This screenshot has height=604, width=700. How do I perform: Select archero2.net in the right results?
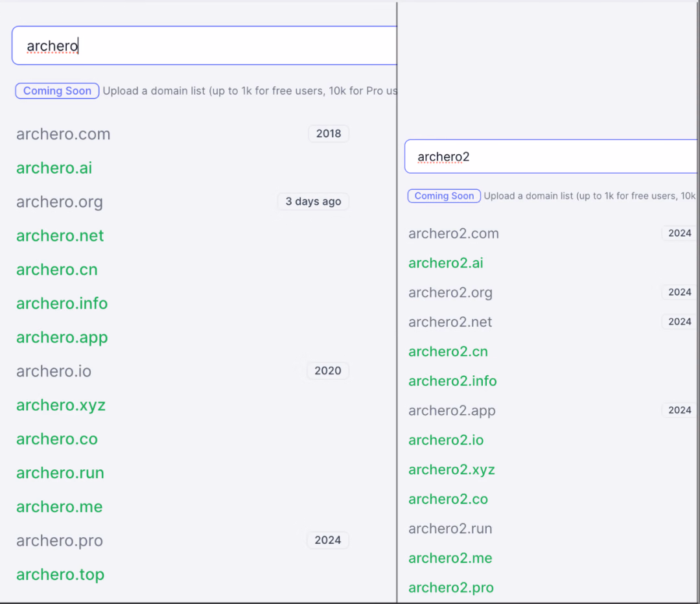click(450, 322)
